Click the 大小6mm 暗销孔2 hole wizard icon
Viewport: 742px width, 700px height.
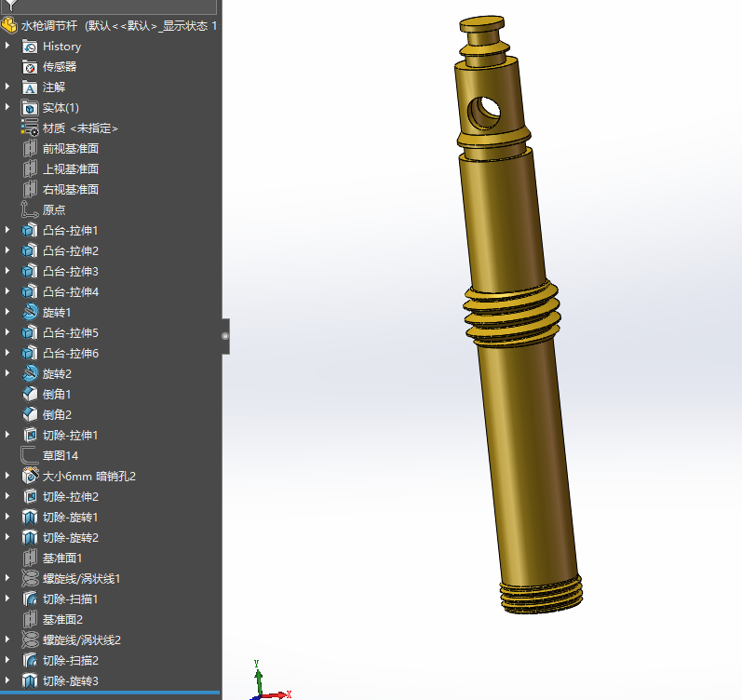click(30, 477)
